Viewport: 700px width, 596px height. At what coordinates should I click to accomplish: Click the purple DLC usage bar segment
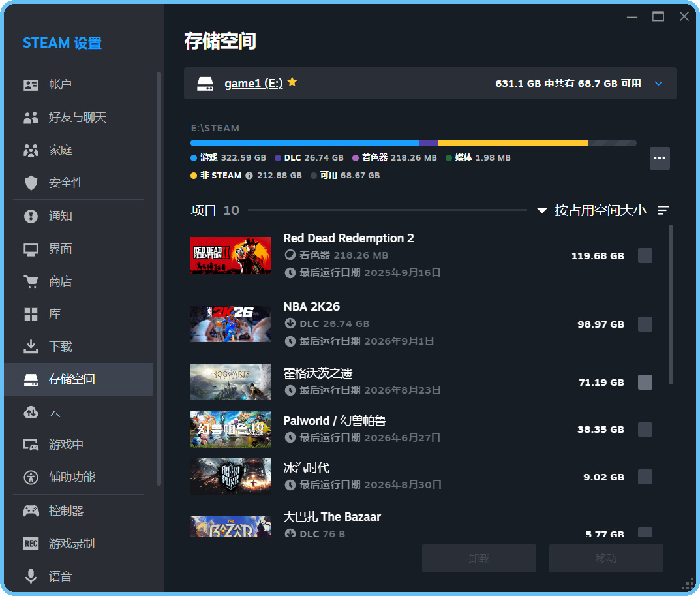[428, 143]
